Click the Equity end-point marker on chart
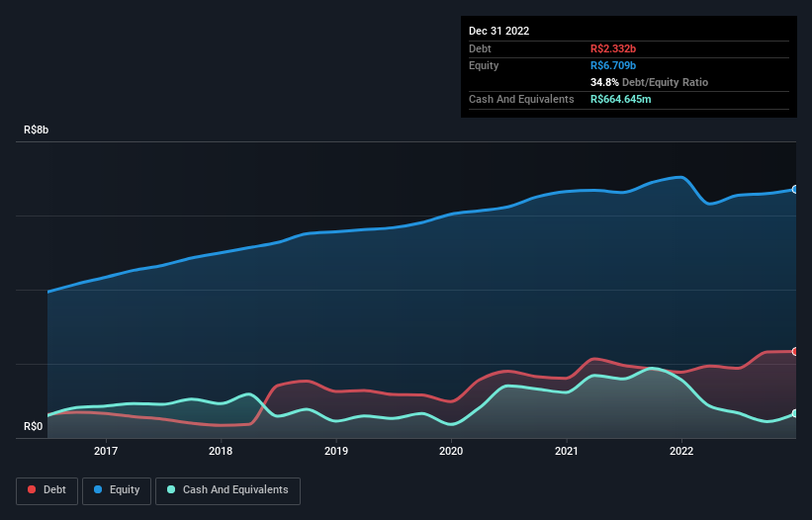The image size is (812, 520). click(795, 190)
